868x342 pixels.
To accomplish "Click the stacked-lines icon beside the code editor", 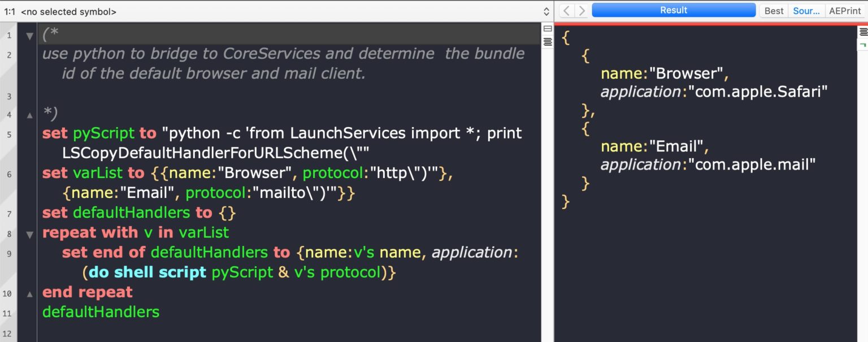I will (x=547, y=42).
